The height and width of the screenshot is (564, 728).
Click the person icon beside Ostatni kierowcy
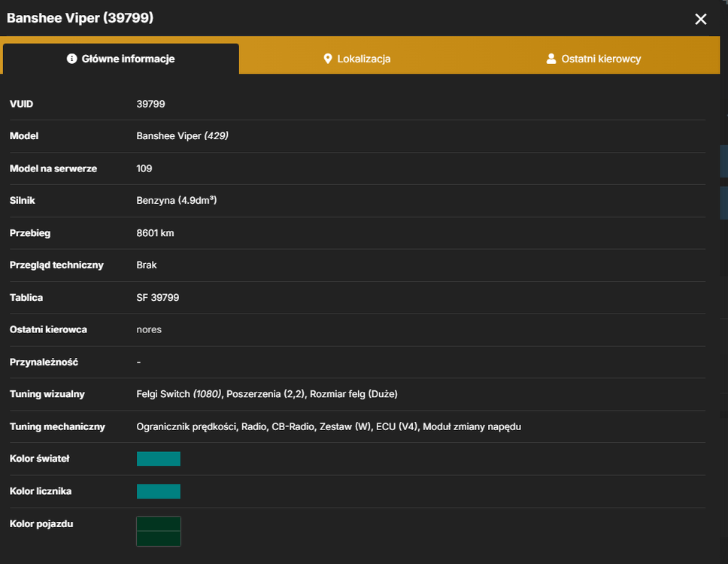tap(551, 59)
